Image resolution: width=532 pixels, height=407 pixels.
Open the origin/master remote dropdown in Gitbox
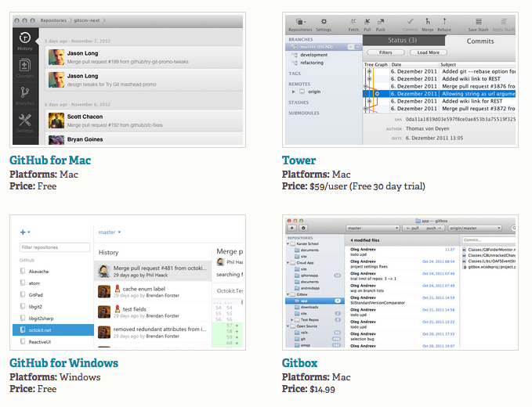[475, 228]
